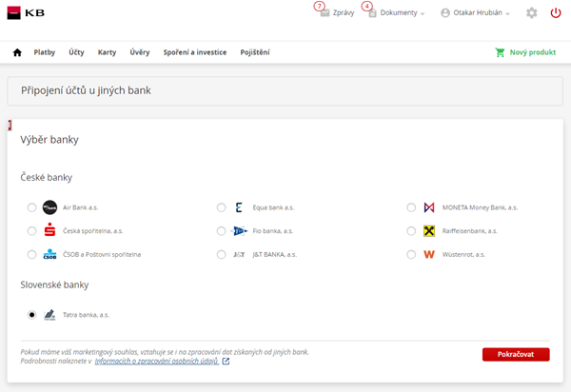571x392 pixels.
Task: Choose the MONETA Money Bank radio button
Action: click(411, 207)
